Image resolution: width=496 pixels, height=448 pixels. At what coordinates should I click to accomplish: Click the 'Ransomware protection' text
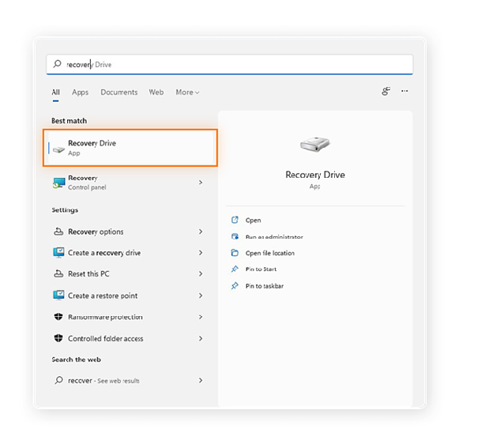coord(105,317)
